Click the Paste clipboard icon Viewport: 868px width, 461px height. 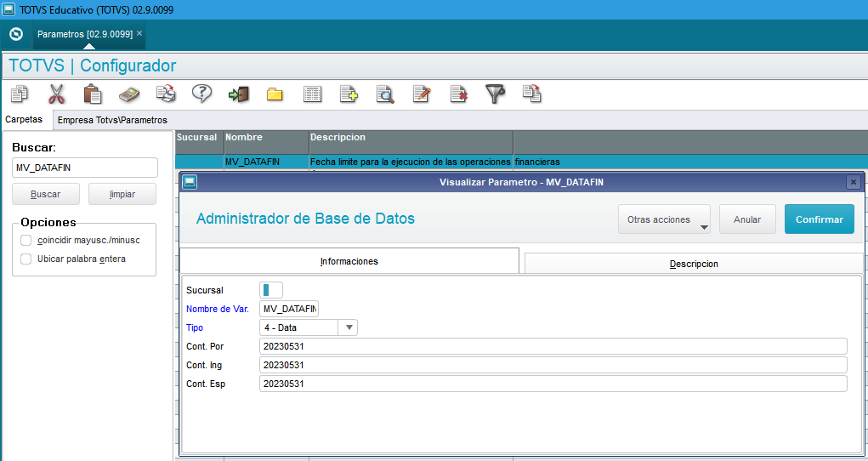pos(93,94)
